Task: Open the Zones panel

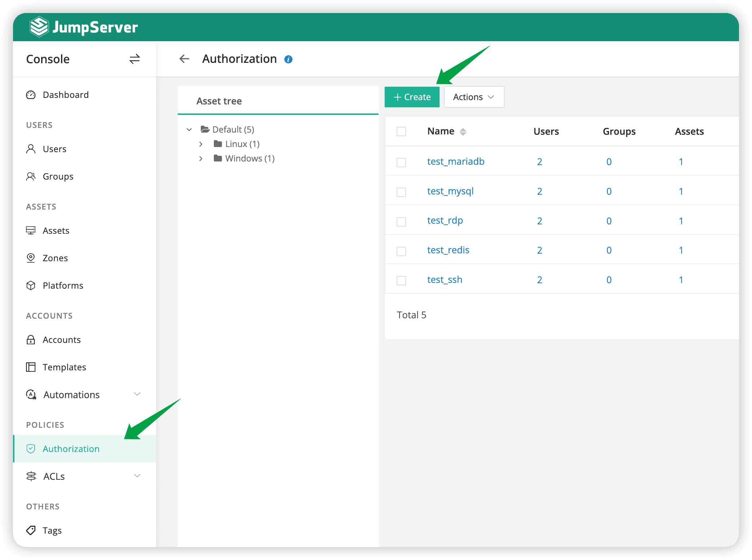Action: [x=55, y=258]
